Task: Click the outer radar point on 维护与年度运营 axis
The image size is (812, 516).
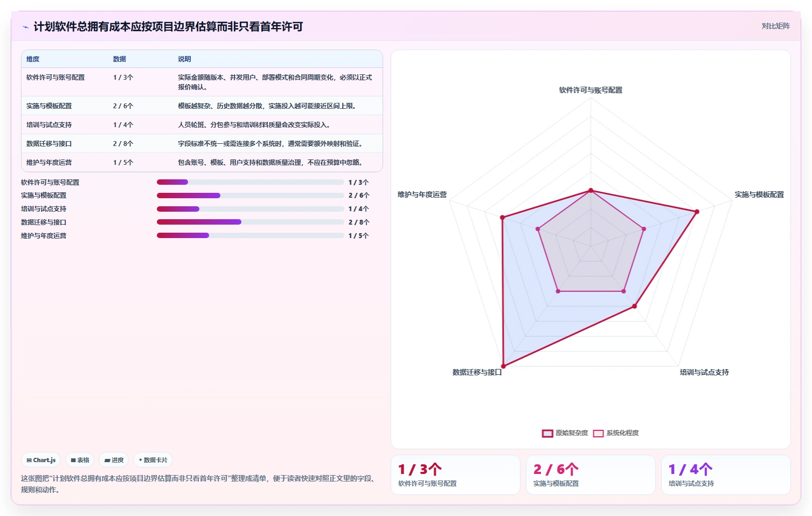Action: [x=502, y=218]
